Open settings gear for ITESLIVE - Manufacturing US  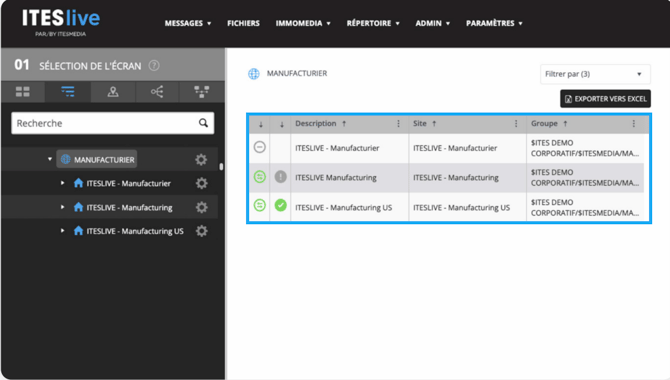click(201, 231)
